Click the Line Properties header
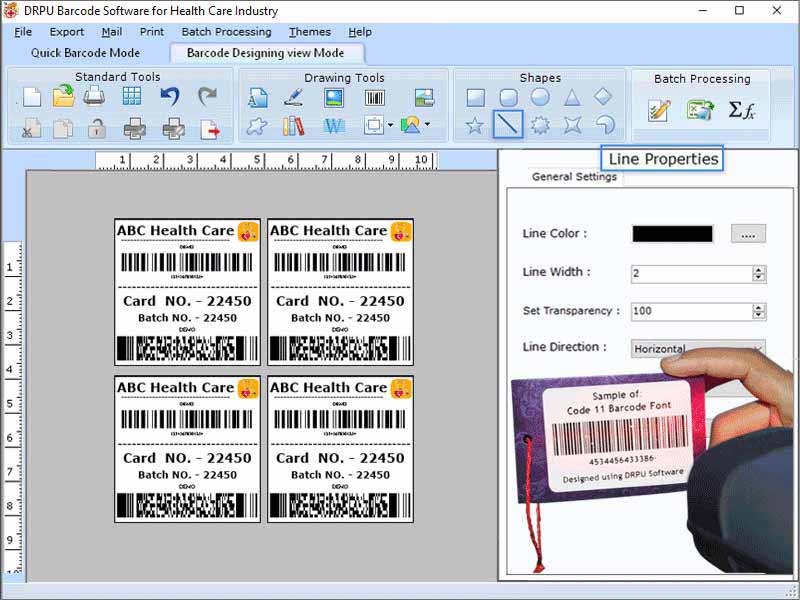Viewport: 800px width, 600px height. click(662, 157)
